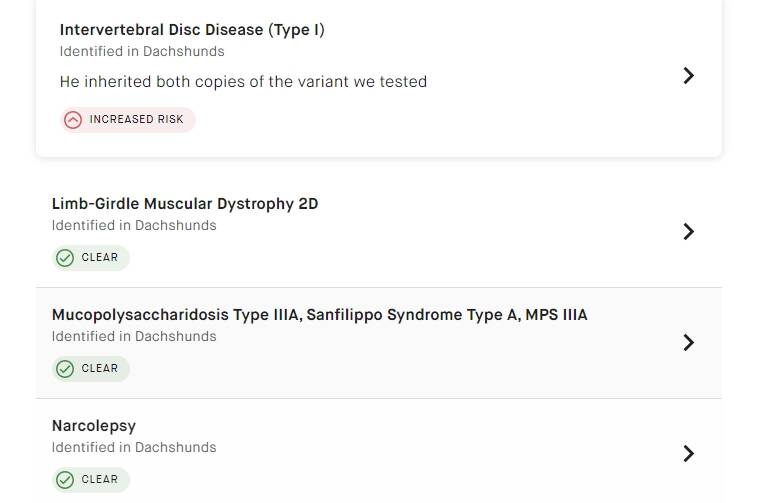Open the Intervertebral Disc Disease (Type I) title
The height and width of the screenshot is (503, 759).
[x=192, y=30]
